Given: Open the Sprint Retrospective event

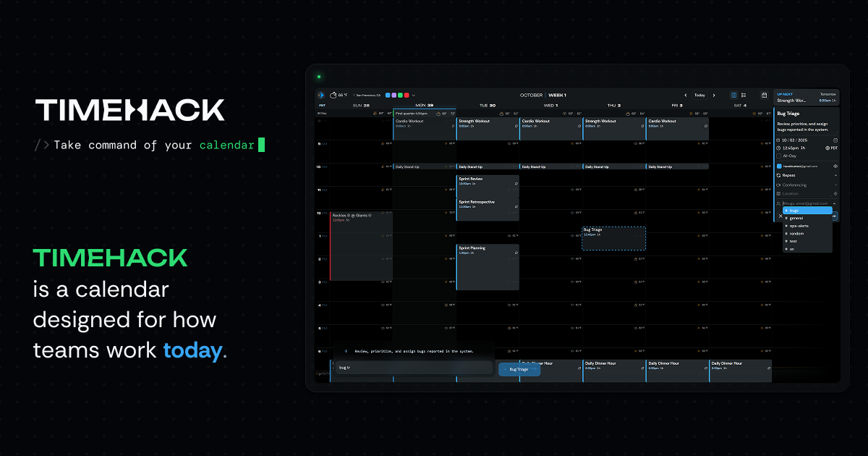Looking at the screenshot, I should 488,209.
